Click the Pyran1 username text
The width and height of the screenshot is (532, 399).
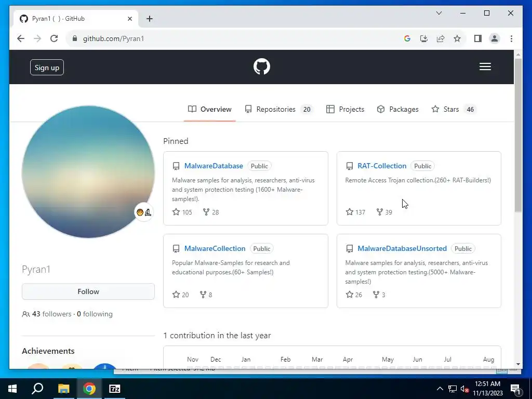(36, 270)
